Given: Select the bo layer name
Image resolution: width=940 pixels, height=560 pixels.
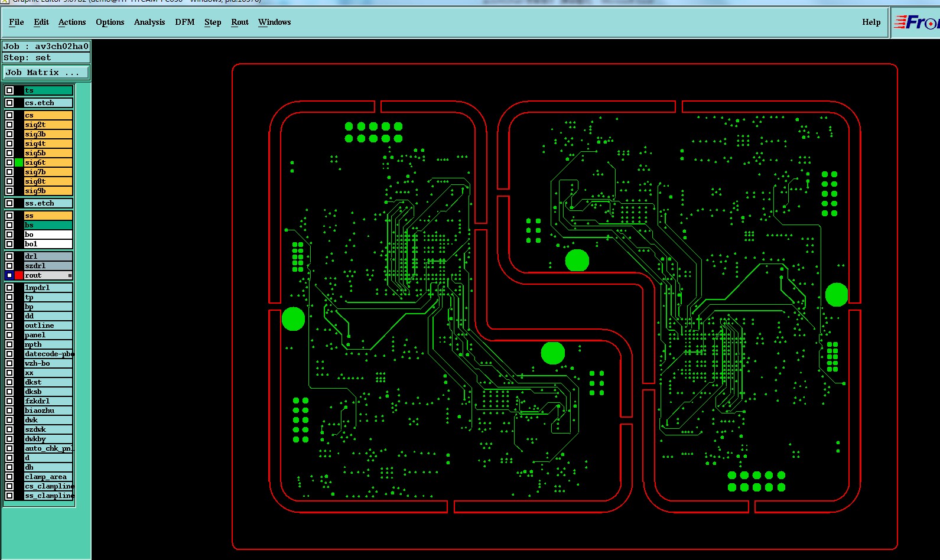Looking at the screenshot, I should (x=48, y=235).
